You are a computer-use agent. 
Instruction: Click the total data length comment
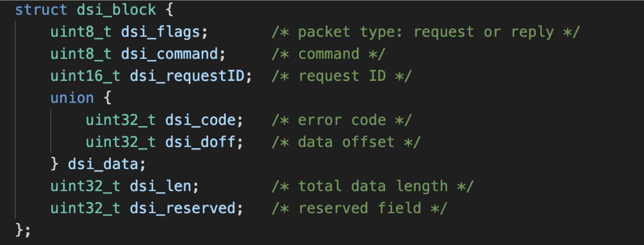point(373,186)
